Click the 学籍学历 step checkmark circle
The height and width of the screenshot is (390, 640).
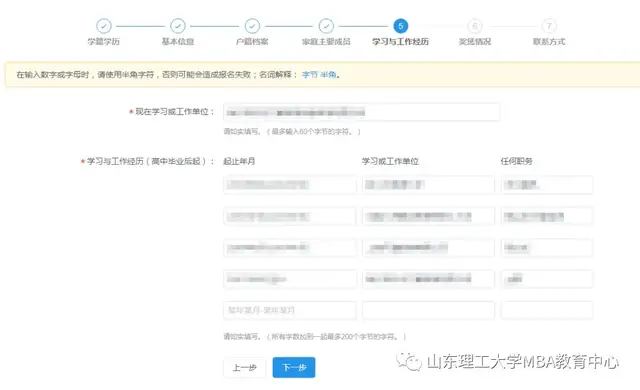pos(104,26)
